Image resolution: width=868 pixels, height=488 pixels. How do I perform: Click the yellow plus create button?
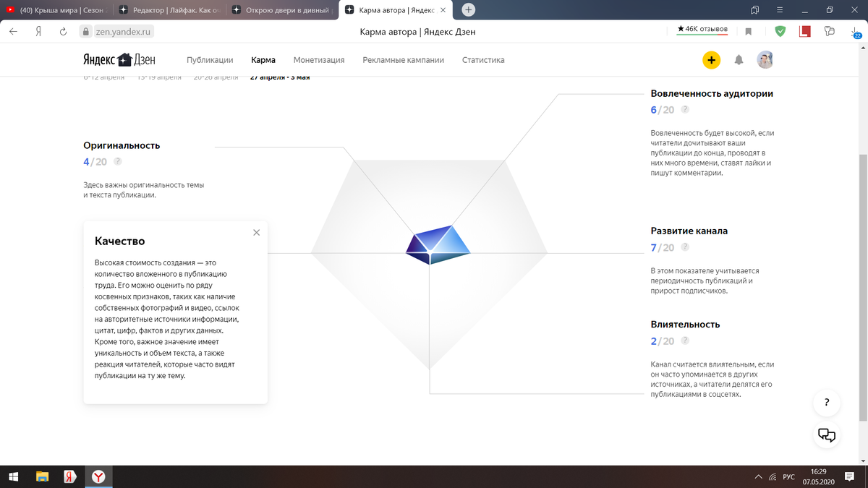(x=712, y=60)
